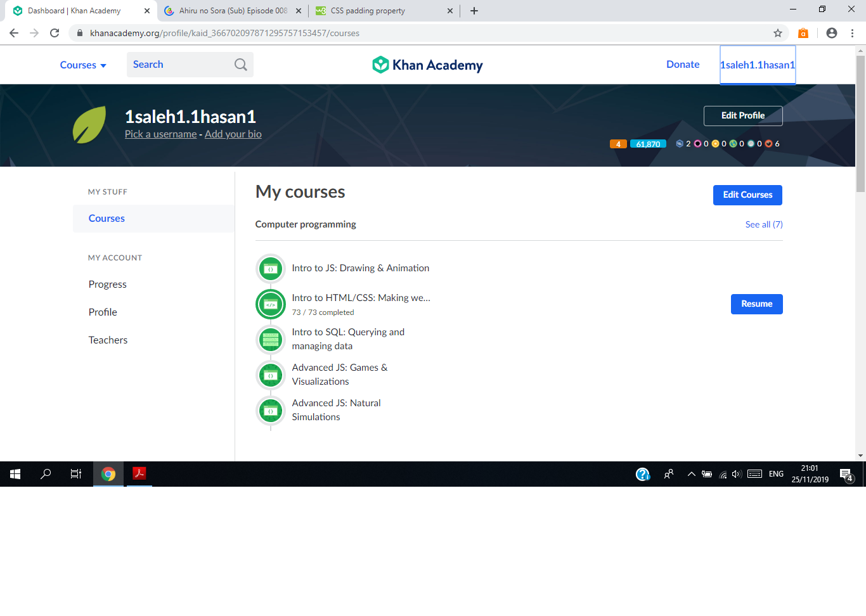
Task: Open Chrome three-dot menu
Action: (852, 33)
